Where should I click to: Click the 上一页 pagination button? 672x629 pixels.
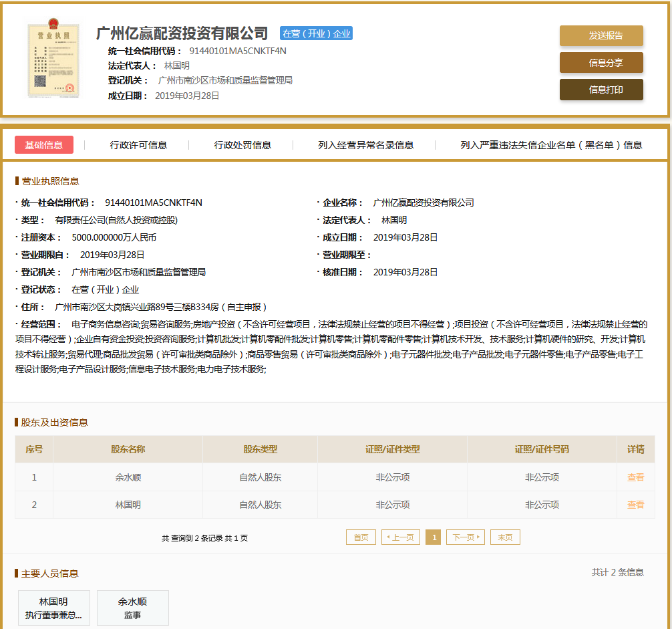[x=400, y=536]
